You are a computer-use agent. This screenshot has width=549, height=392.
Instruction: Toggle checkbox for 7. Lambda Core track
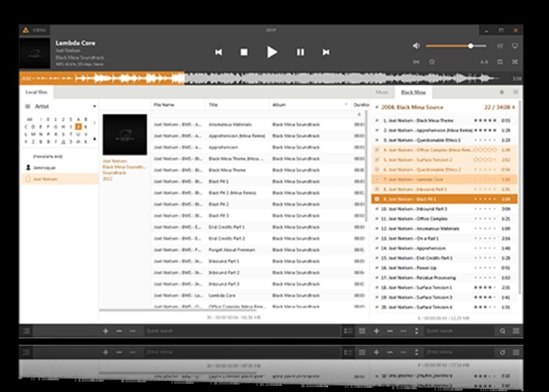(377, 179)
